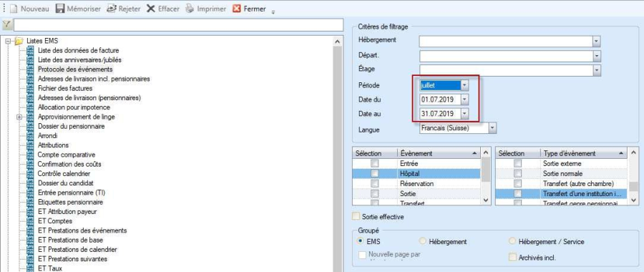
Task: Click the filter funnel icon beside search box
Action: (6, 24)
